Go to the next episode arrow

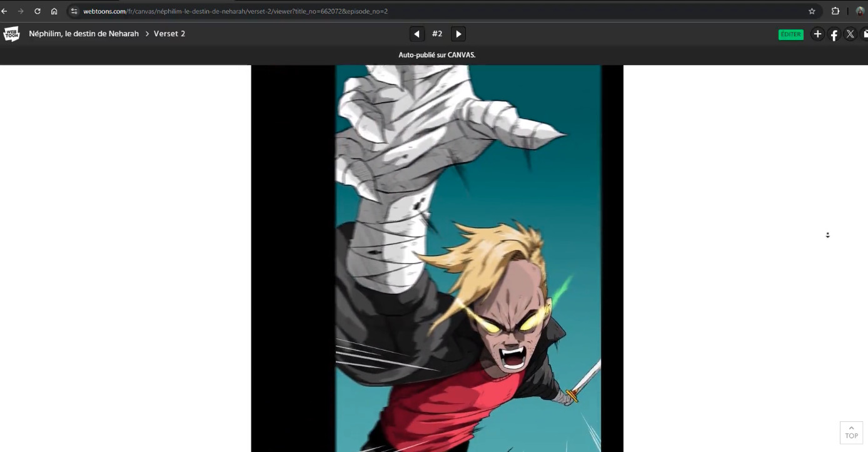(x=458, y=34)
